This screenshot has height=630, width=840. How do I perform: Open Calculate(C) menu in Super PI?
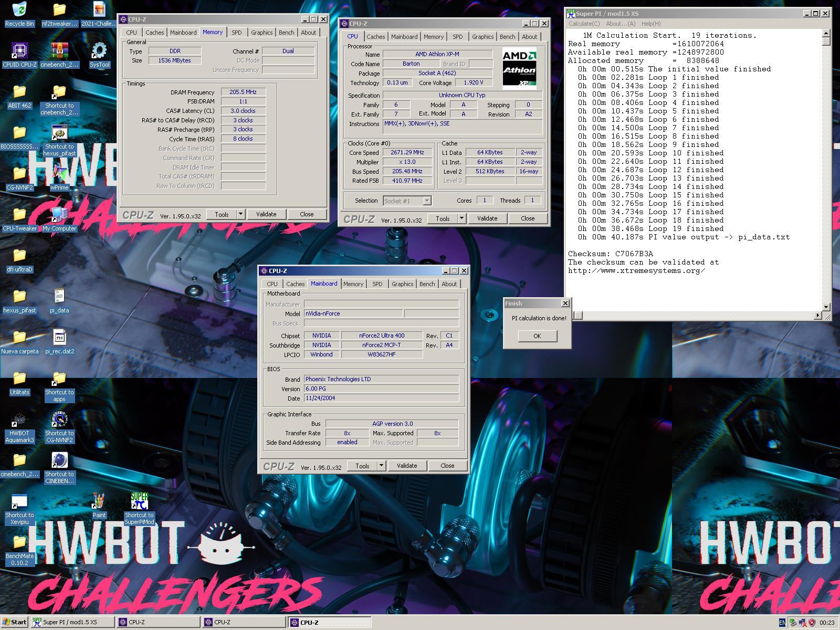(584, 24)
